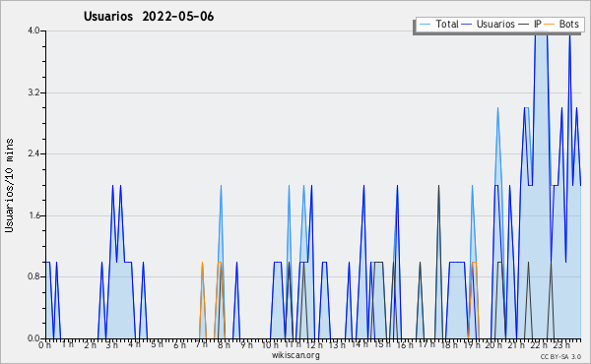Click the '18 h' x-axis label
The image size is (591, 364).
(x=449, y=345)
